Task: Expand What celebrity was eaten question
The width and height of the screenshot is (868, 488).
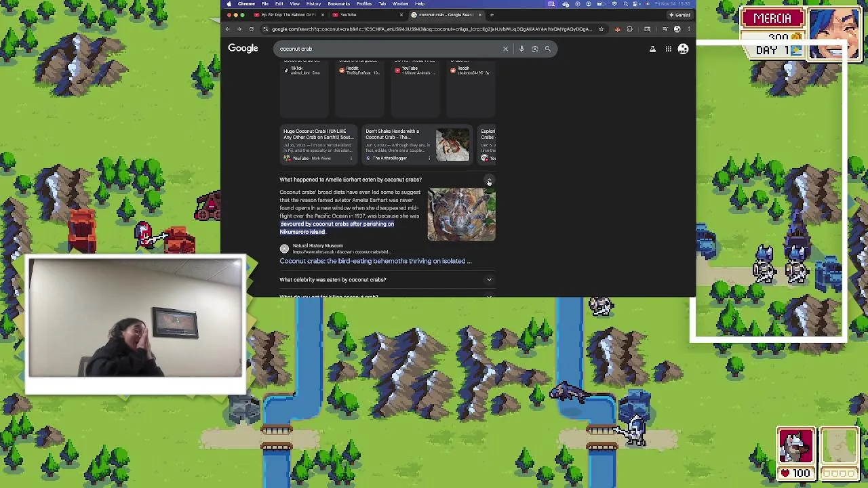Action: pos(387,279)
